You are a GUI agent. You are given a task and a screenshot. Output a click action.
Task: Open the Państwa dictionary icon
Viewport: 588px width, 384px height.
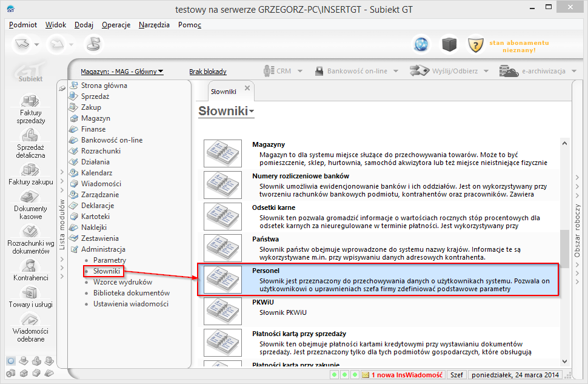[x=222, y=248]
